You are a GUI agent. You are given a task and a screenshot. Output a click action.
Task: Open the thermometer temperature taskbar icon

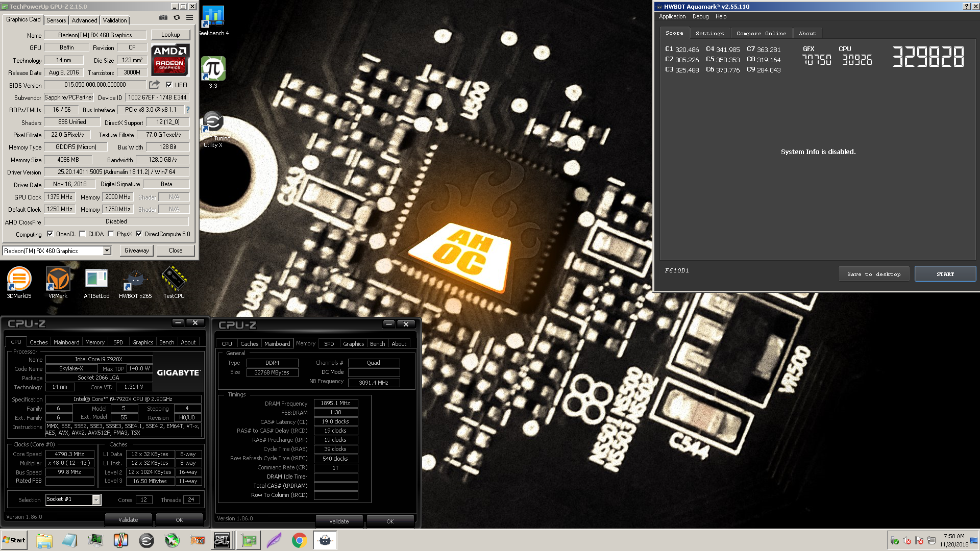point(121,540)
